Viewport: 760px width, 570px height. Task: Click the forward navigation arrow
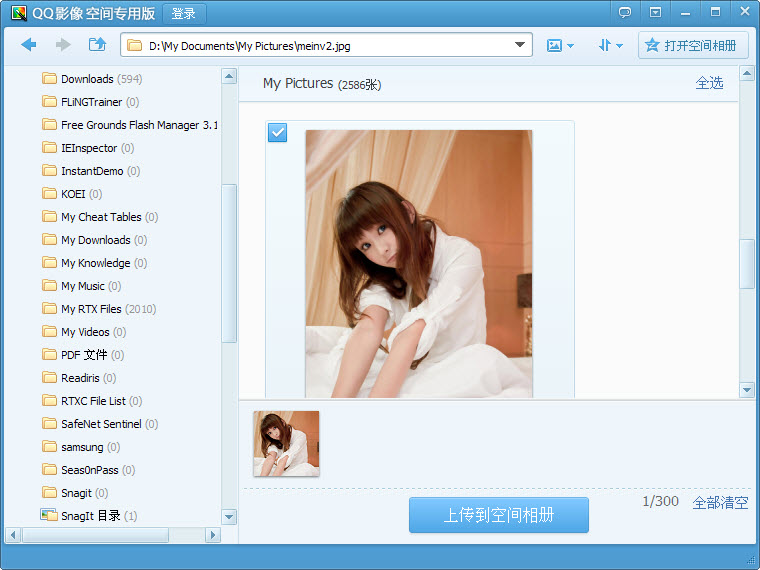(63, 45)
